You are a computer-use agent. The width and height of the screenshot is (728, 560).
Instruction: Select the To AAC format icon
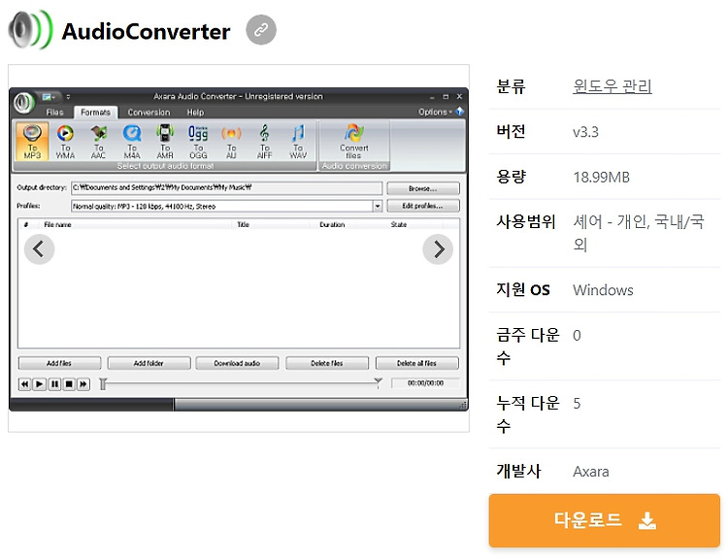click(98, 142)
